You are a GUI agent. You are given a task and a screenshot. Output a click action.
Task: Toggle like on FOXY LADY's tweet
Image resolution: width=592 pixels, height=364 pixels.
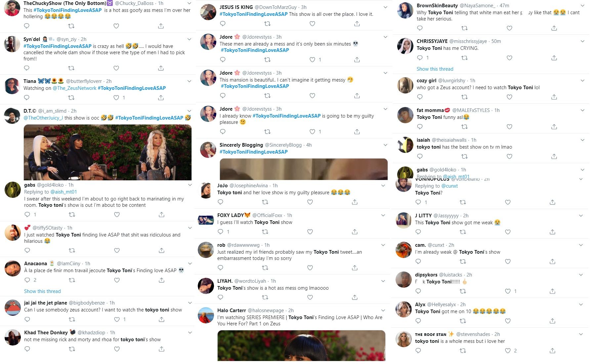(310, 232)
